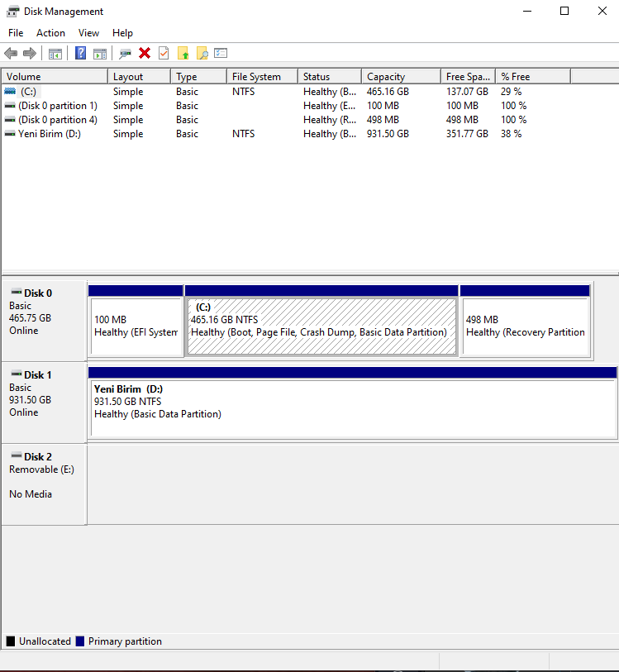Sort by the % Free column header
The height and width of the screenshot is (672, 619).
[533, 77]
